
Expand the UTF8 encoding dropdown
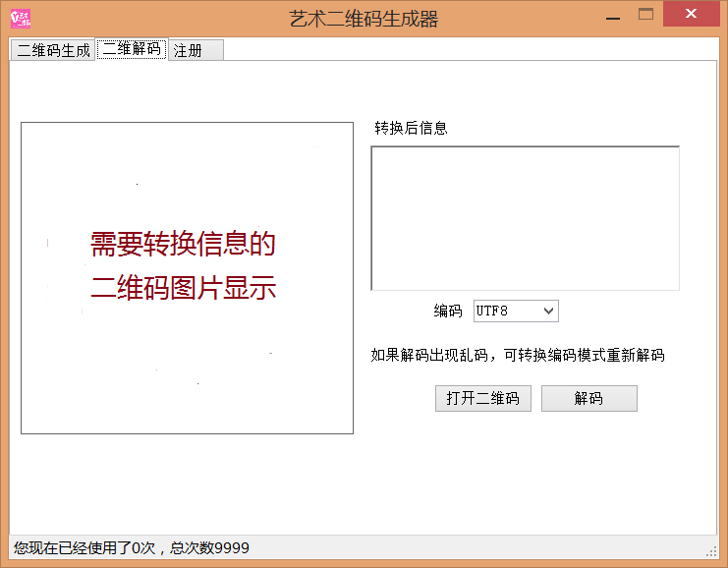(515, 311)
